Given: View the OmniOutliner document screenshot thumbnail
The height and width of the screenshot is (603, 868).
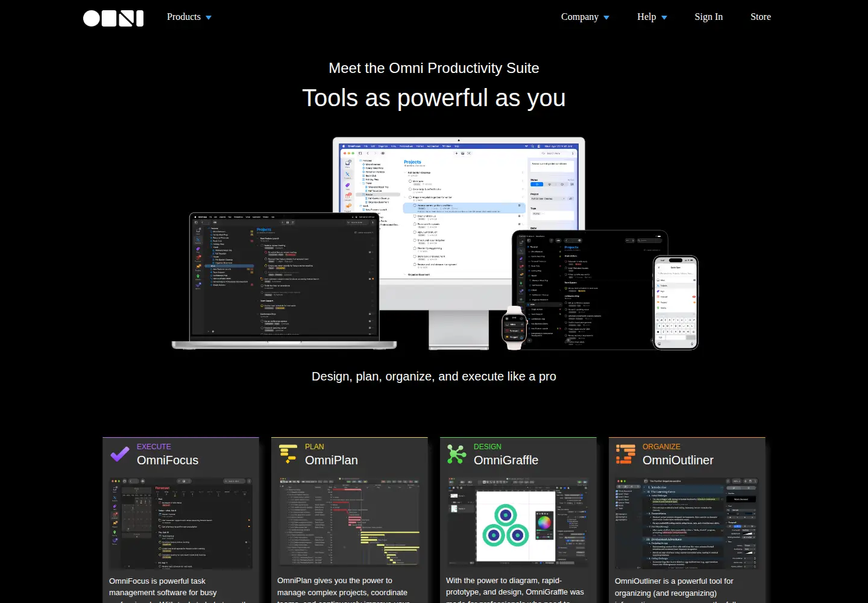Looking at the screenshot, I should pyautogui.click(x=687, y=523).
